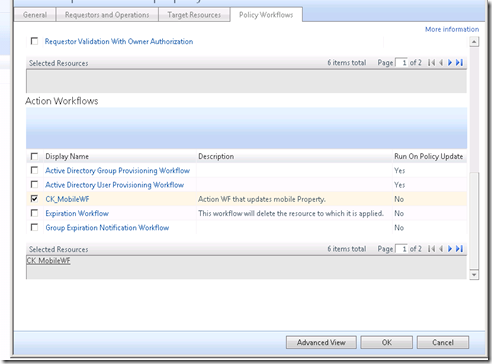Check Group Expiration Notification Workflow checkbox
This screenshot has height=364, width=492.
point(34,227)
